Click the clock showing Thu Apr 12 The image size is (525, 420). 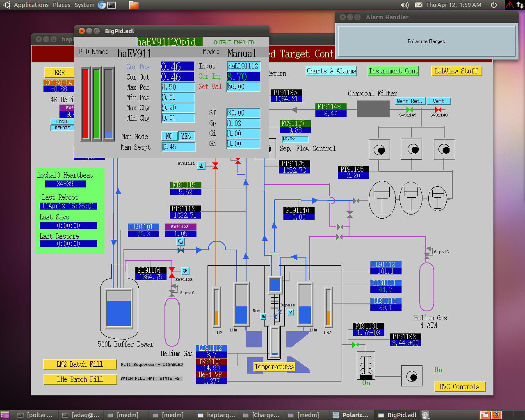coord(454,5)
